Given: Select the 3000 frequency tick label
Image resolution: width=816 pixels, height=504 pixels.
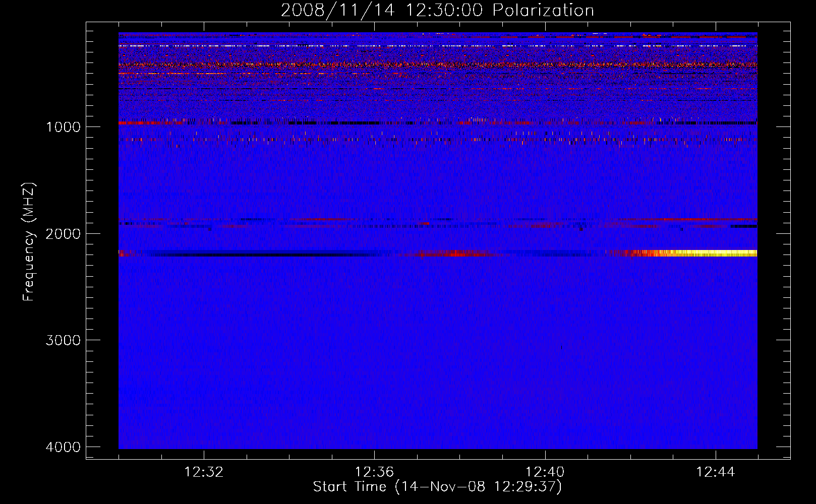Looking at the screenshot, I should 63,340.
